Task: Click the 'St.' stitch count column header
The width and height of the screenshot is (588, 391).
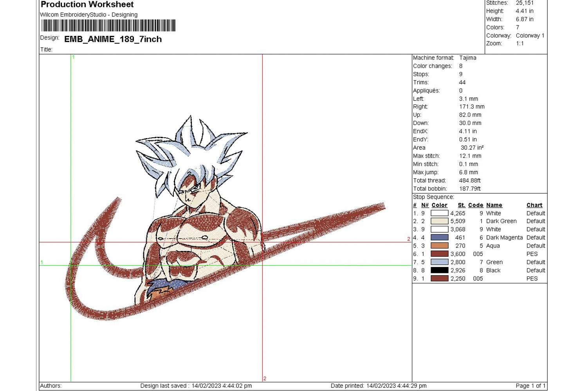Action: point(462,205)
